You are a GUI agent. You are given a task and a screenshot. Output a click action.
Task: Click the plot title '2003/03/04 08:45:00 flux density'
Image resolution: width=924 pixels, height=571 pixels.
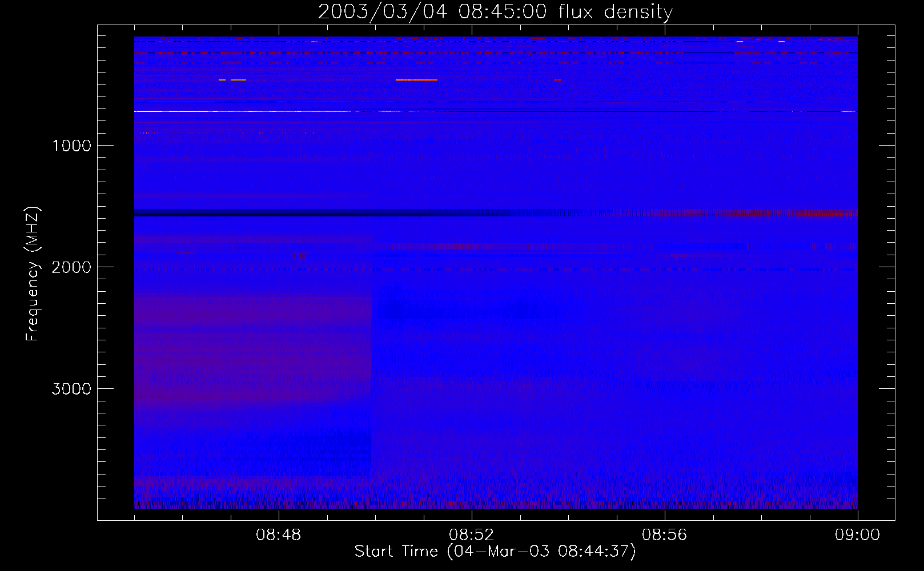coord(495,12)
